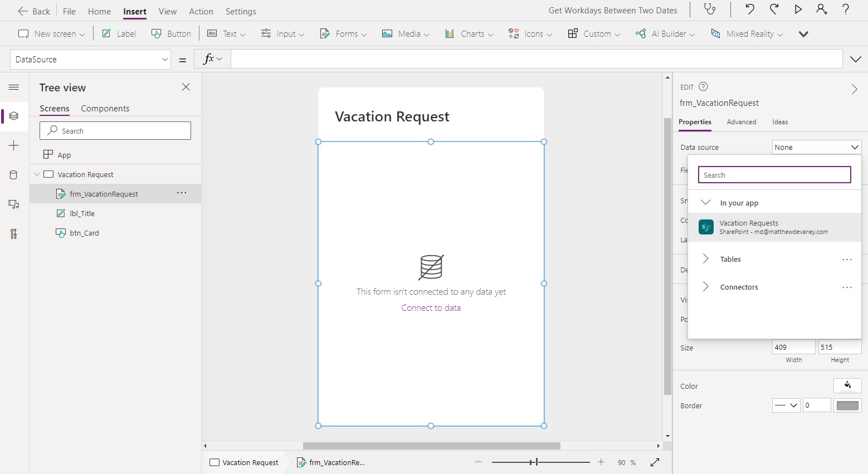Open sharing via the person icon
This screenshot has width=868, height=474.
(x=822, y=9)
